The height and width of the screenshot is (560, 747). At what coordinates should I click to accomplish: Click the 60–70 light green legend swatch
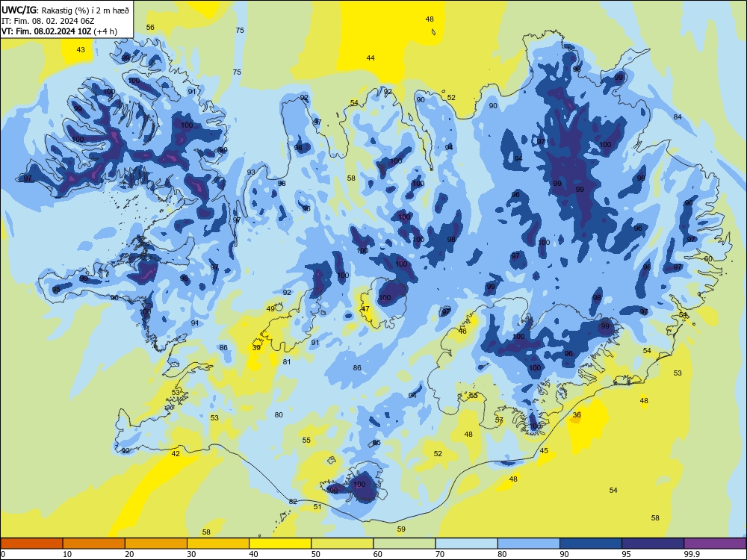pos(404,544)
